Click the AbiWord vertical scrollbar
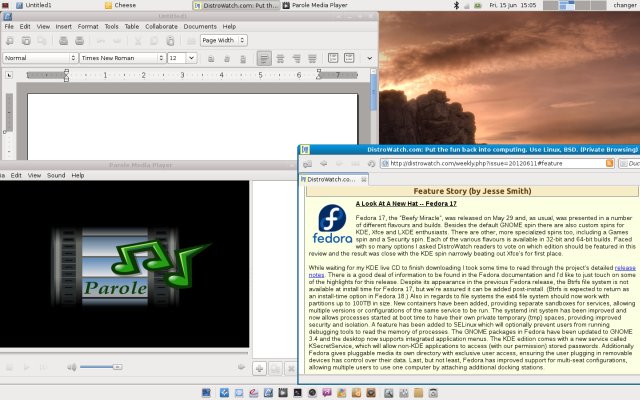 (x=373, y=114)
